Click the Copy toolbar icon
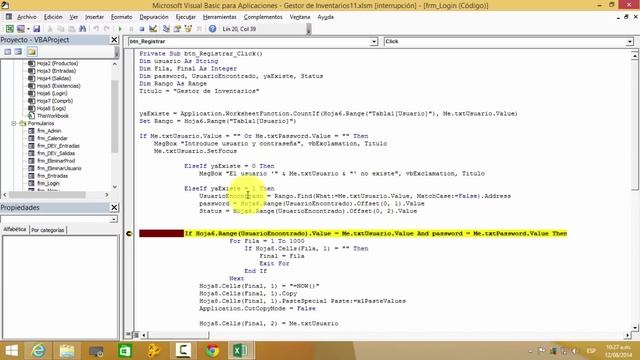 (x=61, y=29)
